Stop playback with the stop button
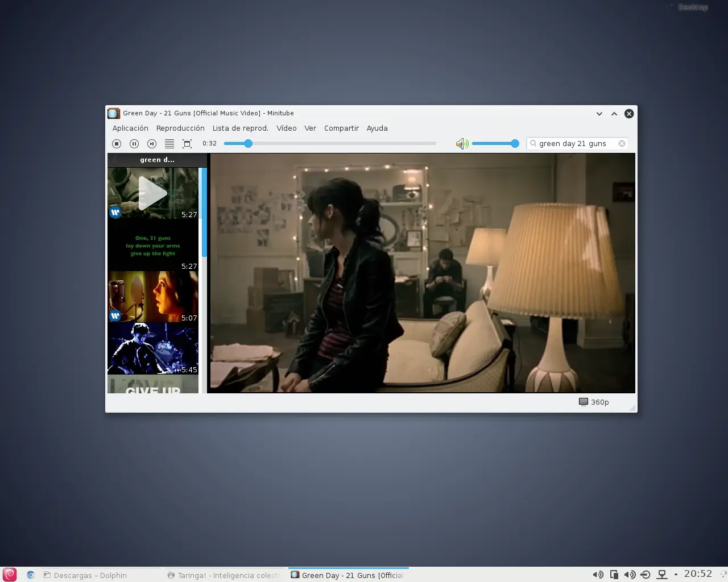Viewport: 728px width, 582px height. (117, 144)
